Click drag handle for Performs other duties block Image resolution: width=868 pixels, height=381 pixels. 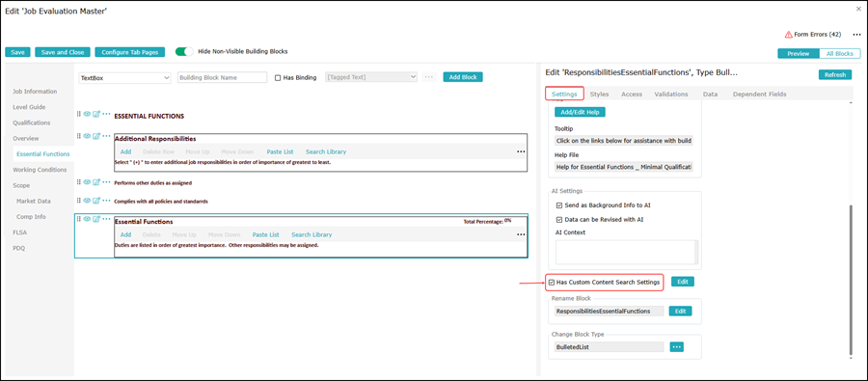click(79, 181)
